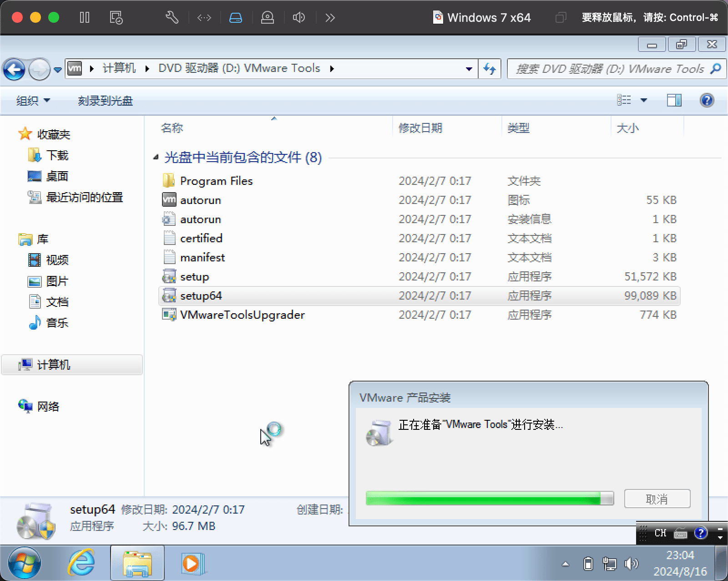Select the setup application

186,277
